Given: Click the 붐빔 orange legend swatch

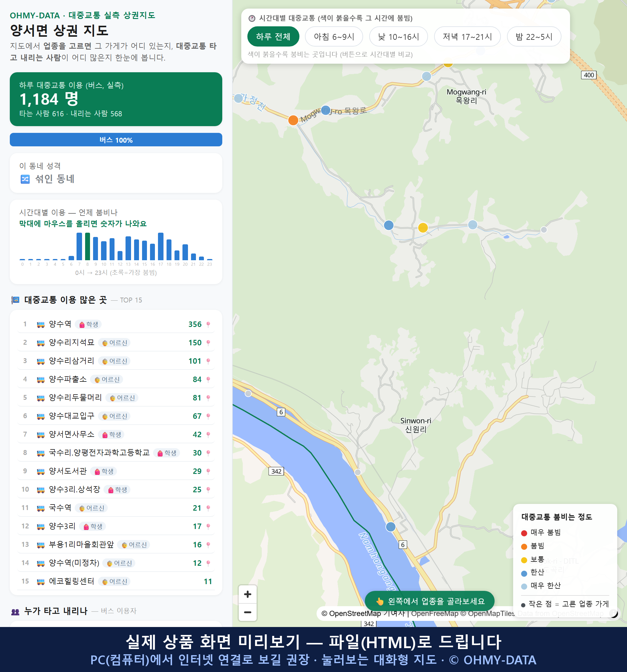Looking at the screenshot, I should (524, 546).
